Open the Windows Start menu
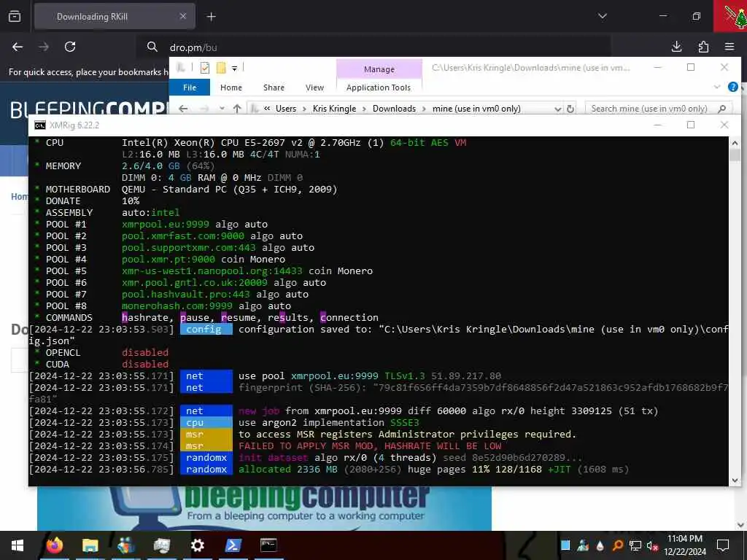This screenshot has height=560, width=747. point(18,545)
